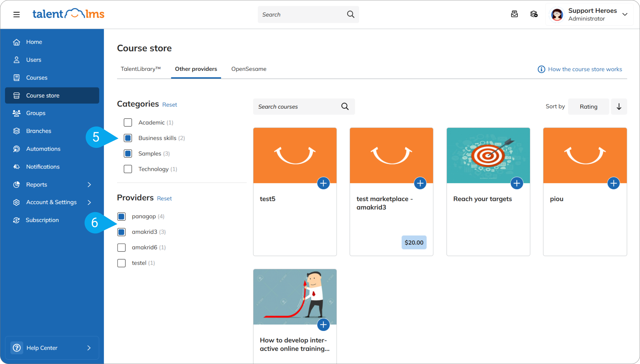Image resolution: width=640 pixels, height=364 pixels.
Task: Reset the Categories filter
Action: point(170,105)
